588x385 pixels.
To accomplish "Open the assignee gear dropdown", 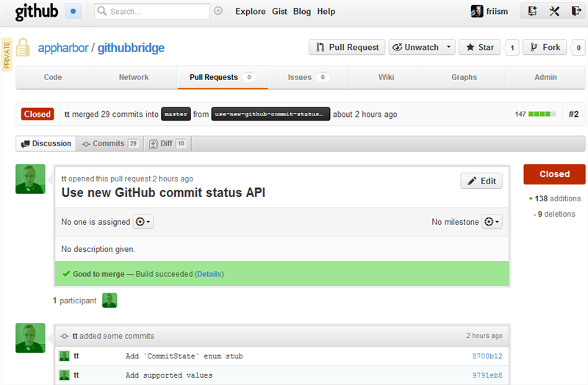I will [x=143, y=222].
